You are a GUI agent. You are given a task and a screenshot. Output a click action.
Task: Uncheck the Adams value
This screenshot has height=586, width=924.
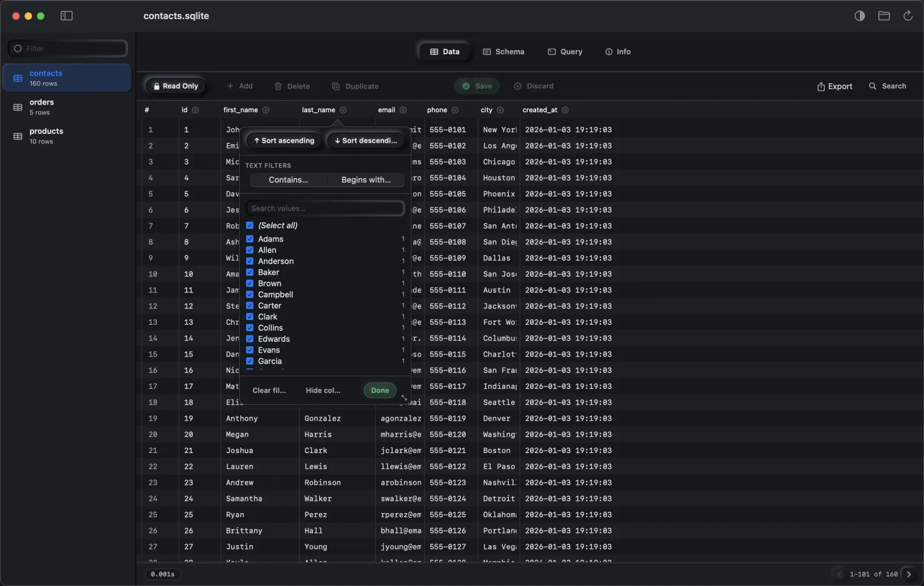point(249,239)
